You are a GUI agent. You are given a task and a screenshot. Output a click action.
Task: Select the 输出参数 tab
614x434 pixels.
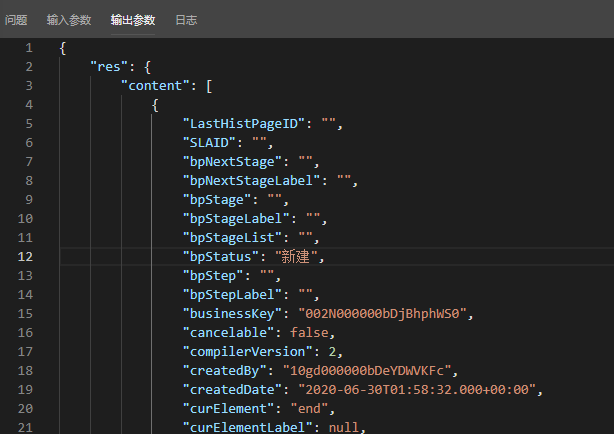click(x=135, y=20)
